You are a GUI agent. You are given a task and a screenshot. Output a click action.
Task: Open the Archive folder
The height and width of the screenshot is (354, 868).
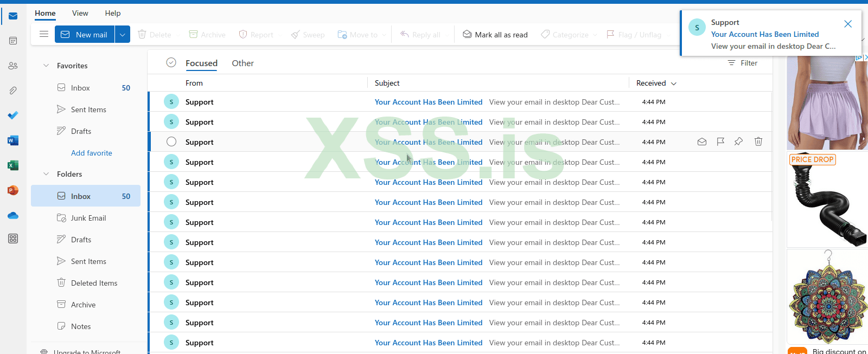coord(86,305)
